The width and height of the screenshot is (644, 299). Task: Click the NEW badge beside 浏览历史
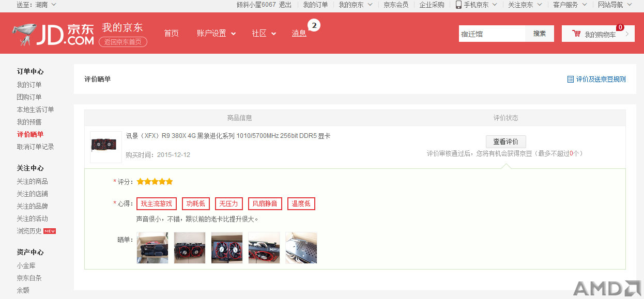tap(50, 231)
